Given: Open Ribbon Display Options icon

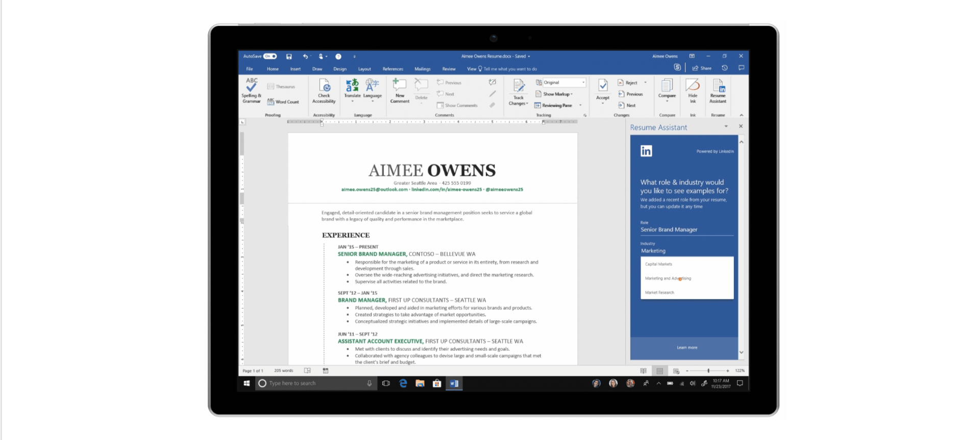Looking at the screenshot, I should coord(692,56).
